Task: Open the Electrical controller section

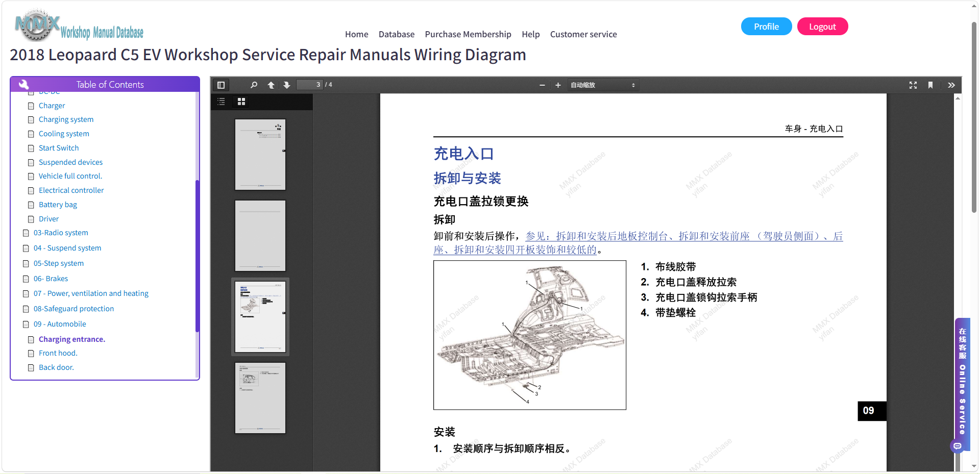Action: coord(71,190)
